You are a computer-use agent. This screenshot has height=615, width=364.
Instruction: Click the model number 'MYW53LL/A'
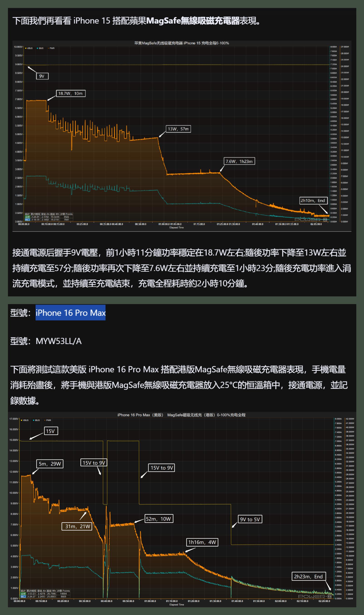pyautogui.click(x=59, y=341)
